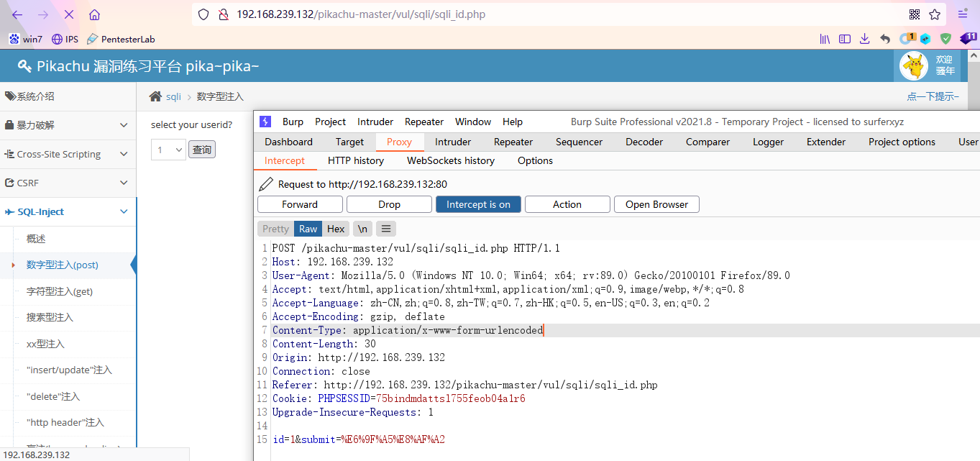The image size is (980, 461).
Task: Open the proxy Options sub-tab
Action: [x=535, y=160]
